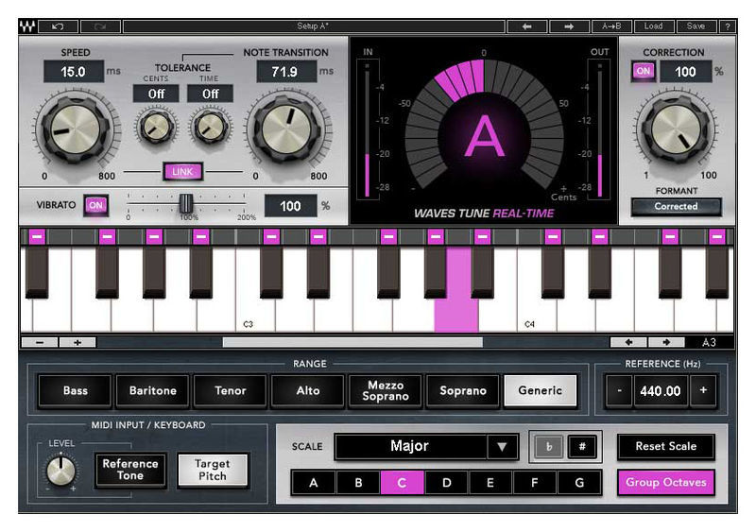Select scale root note G

click(x=579, y=483)
